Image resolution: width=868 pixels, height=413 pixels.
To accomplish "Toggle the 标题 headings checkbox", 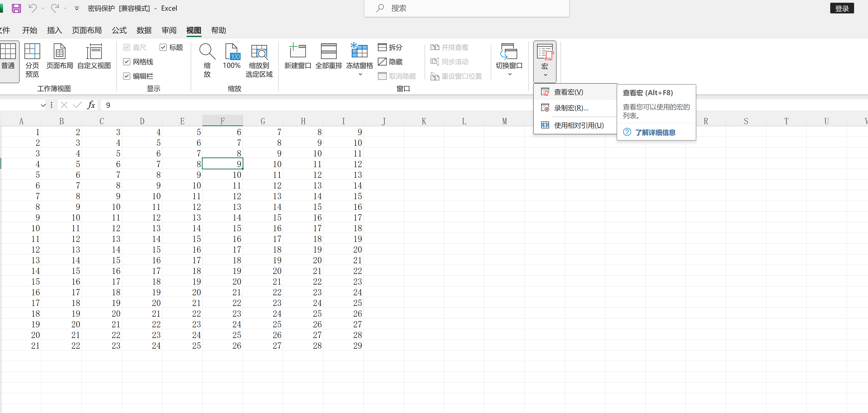I will (163, 47).
